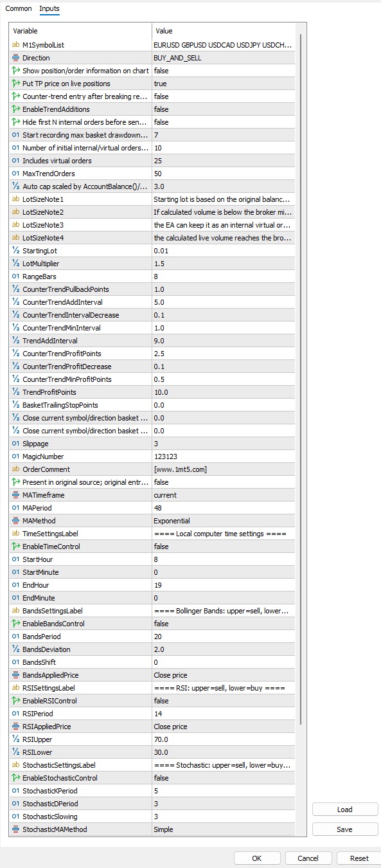Click the Save button
The image size is (381, 868).
(x=345, y=829)
